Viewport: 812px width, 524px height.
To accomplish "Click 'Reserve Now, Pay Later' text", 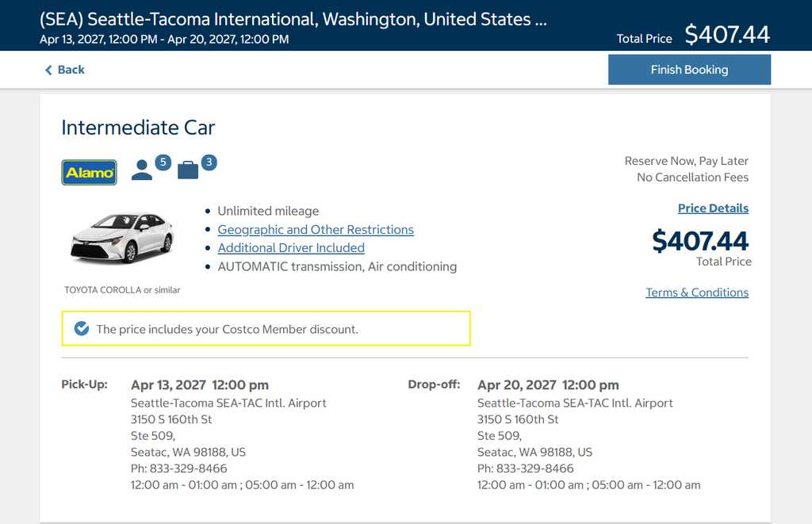I will [x=686, y=161].
